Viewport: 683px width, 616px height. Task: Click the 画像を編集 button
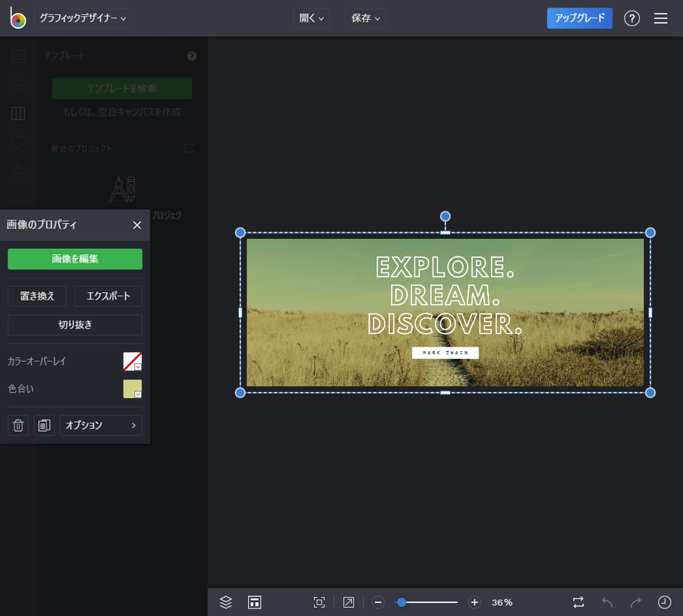click(x=75, y=259)
